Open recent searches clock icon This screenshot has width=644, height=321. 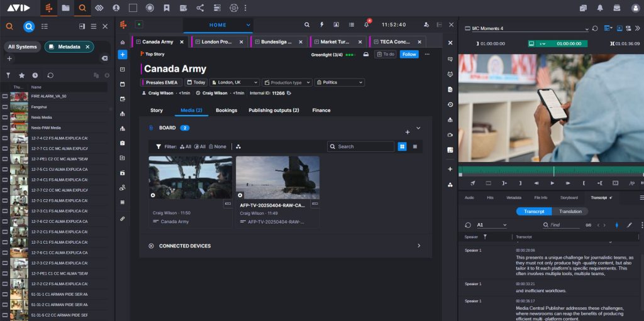(x=35, y=75)
